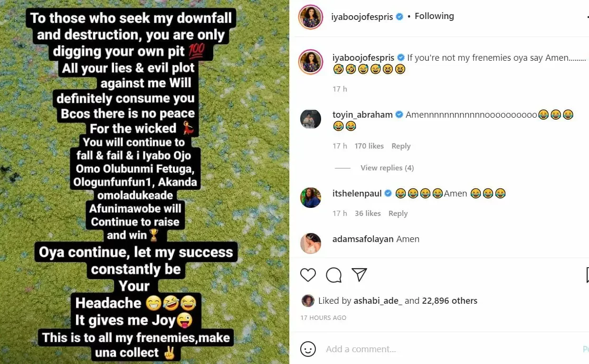Open iyaboojofespris header profile picture
The width and height of the screenshot is (589, 364).
click(x=311, y=17)
